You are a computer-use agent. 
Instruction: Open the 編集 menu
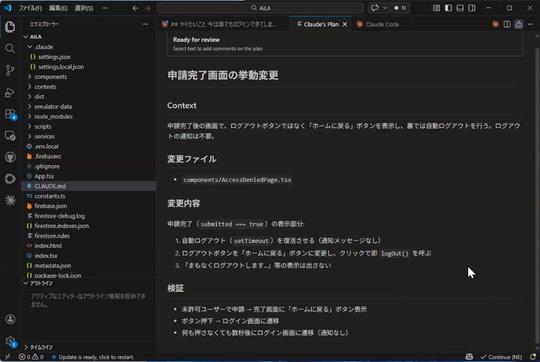click(x=58, y=8)
